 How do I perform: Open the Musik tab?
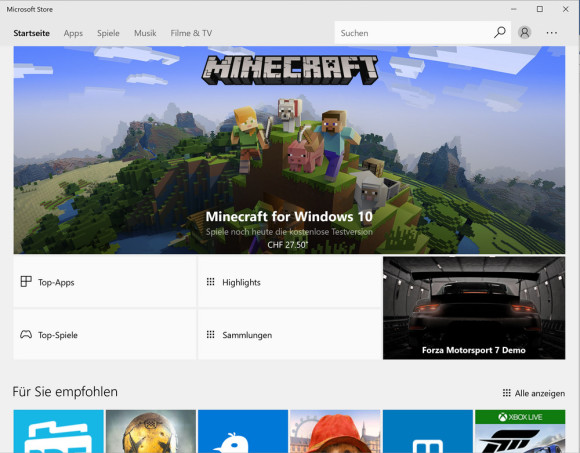pos(145,33)
